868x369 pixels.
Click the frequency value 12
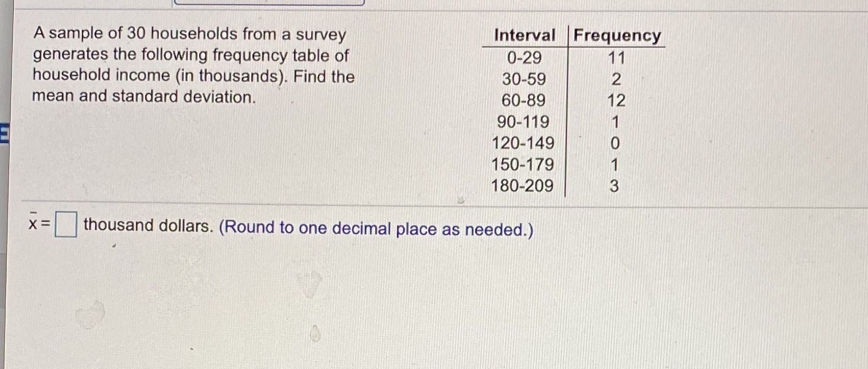coord(616,100)
